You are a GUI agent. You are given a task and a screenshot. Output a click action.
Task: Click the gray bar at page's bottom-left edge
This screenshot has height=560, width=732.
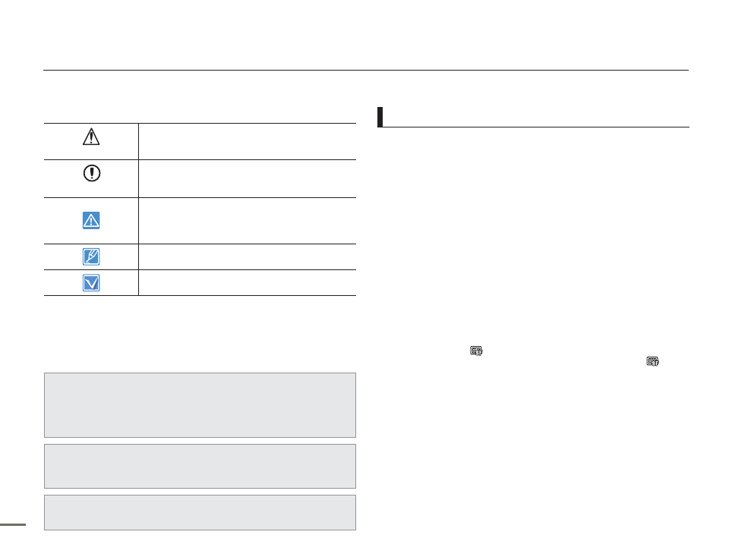(13, 524)
